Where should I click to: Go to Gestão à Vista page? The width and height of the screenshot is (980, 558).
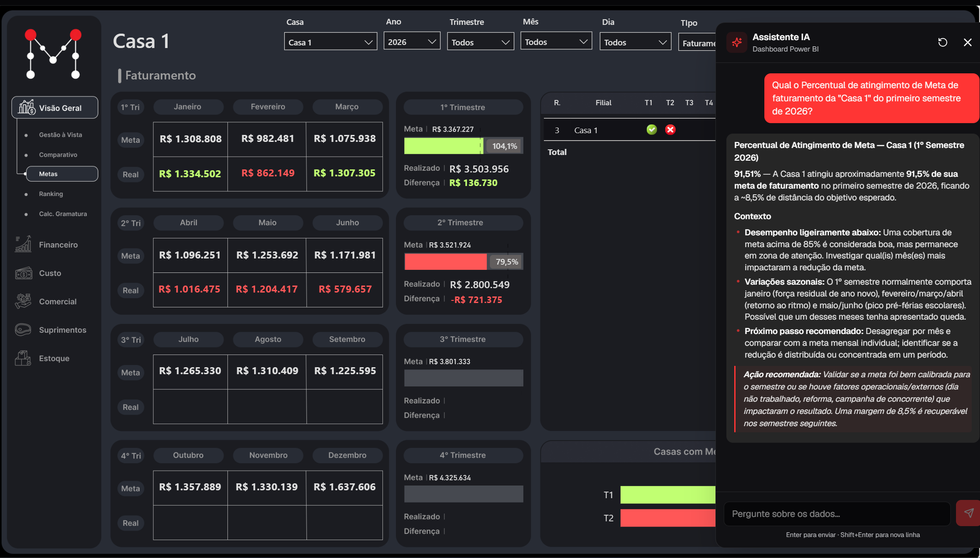coord(60,134)
